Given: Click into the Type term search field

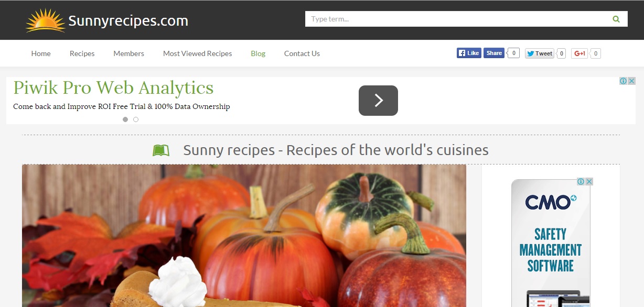Looking at the screenshot, I should click(x=456, y=19).
